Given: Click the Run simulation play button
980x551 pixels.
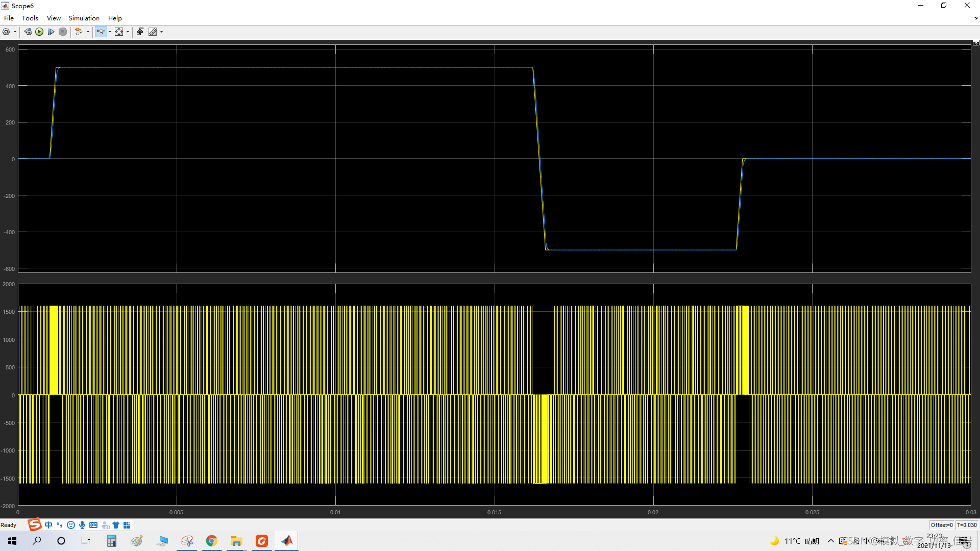Looking at the screenshot, I should [39, 32].
